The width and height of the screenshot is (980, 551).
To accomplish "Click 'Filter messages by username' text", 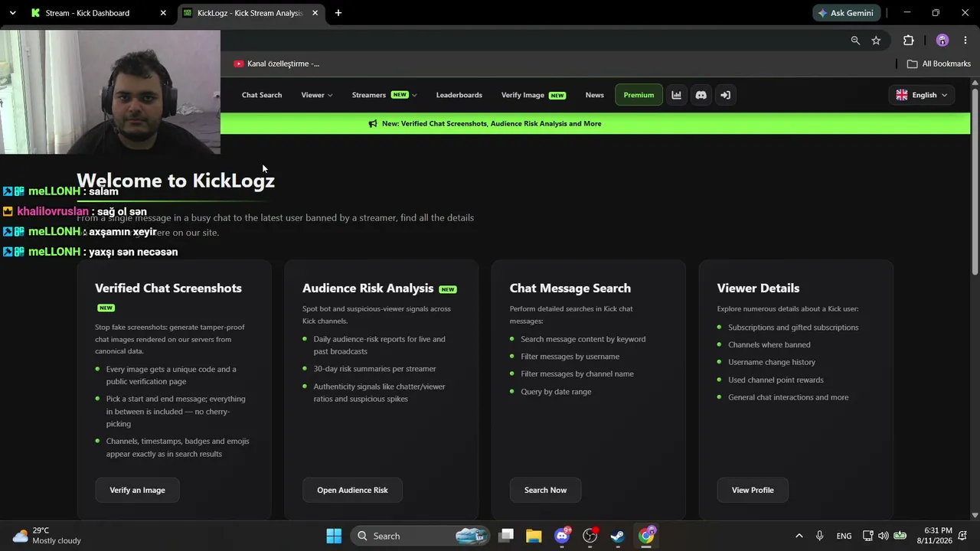I will [x=570, y=357].
